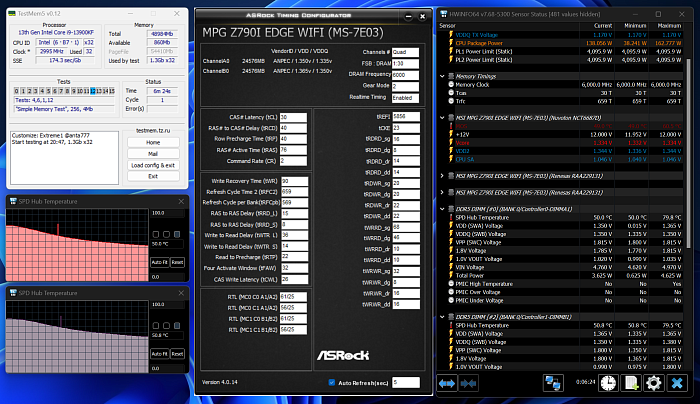
Task: Click Refresh Cycle Time 2 (tRFC2) field
Action: (x=293, y=192)
